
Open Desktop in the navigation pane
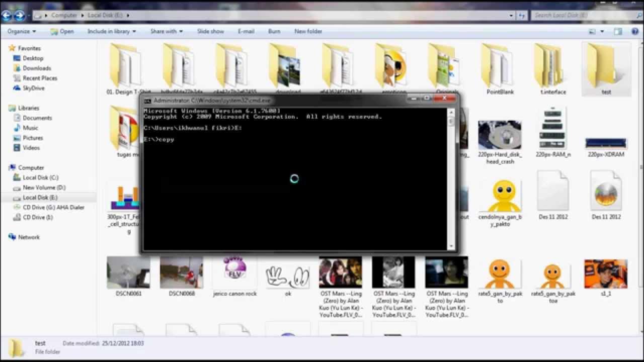coord(33,58)
